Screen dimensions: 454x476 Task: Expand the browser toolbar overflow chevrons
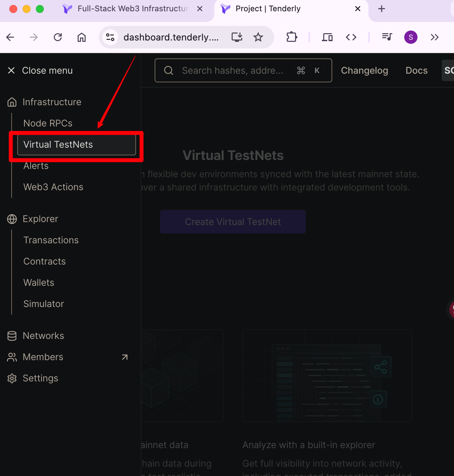435,37
